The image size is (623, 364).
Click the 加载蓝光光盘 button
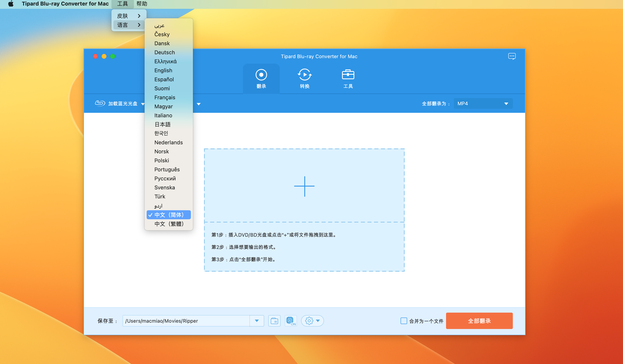pyautogui.click(x=123, y=104)
